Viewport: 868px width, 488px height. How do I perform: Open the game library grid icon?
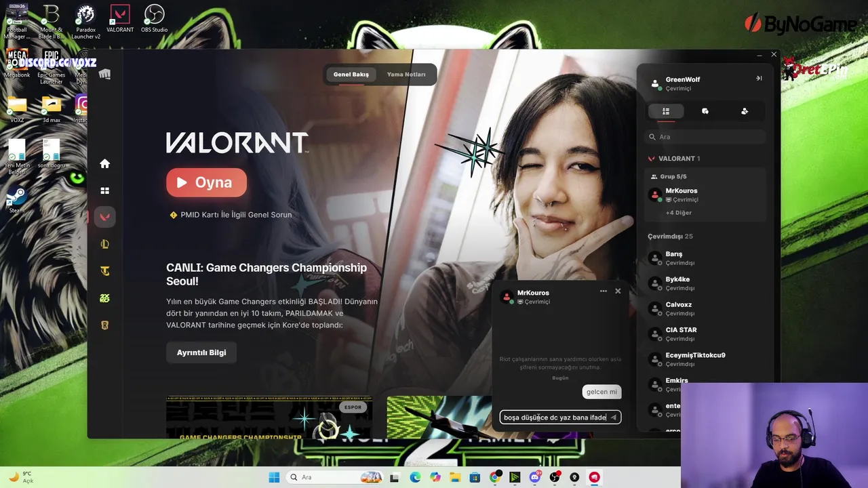pos(104,191)
